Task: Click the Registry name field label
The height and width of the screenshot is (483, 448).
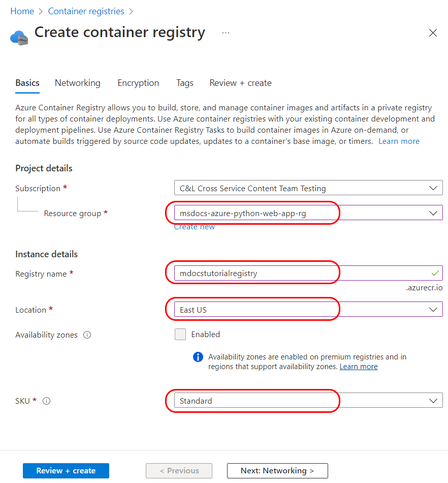Action: [x=41, y=274]
